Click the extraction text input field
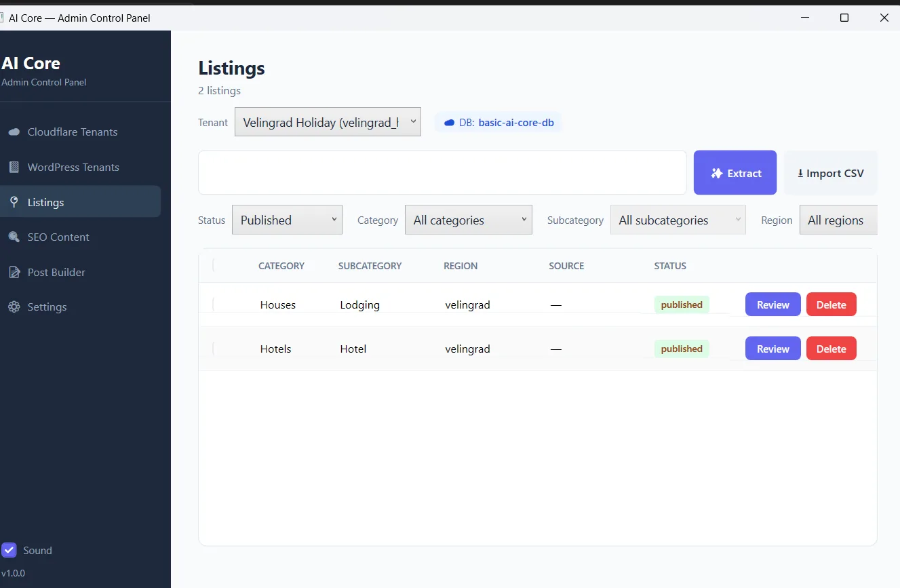This screenshot has height=588, width=900. (442, 172)
